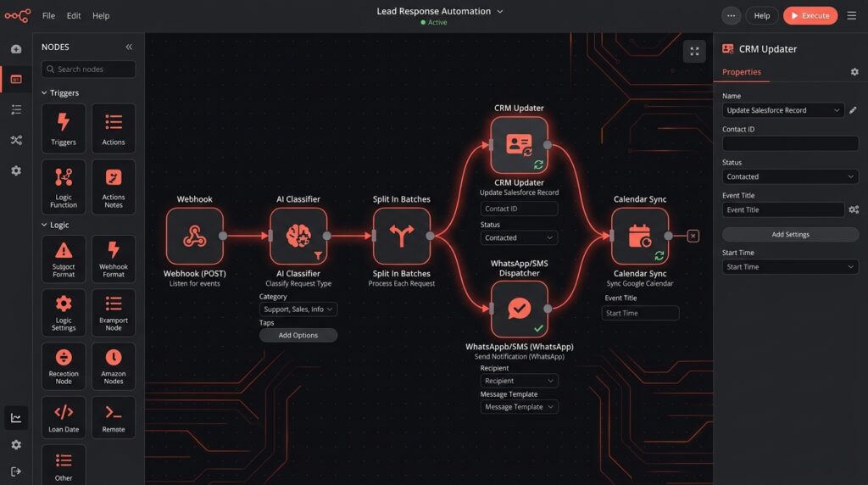Select the Amazon Nodes clock tile
This screenshot has width=868, height=485.
coord(114,366)
